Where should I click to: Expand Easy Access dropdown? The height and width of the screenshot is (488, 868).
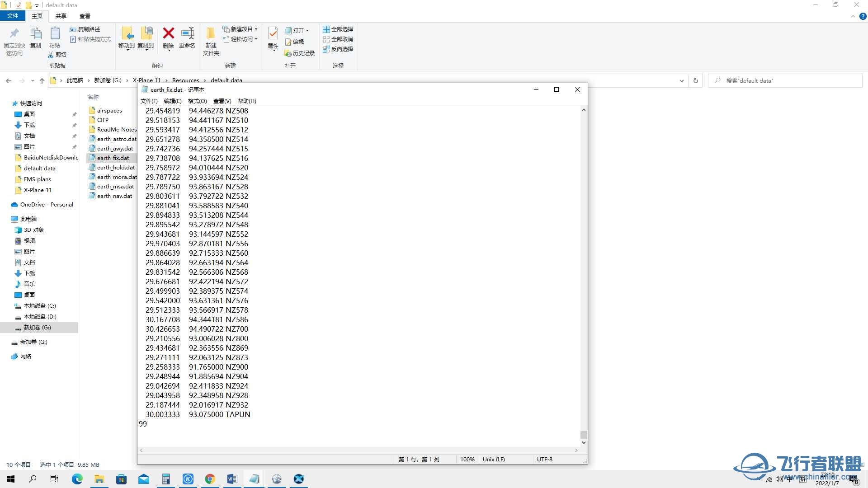click(256, 39)
